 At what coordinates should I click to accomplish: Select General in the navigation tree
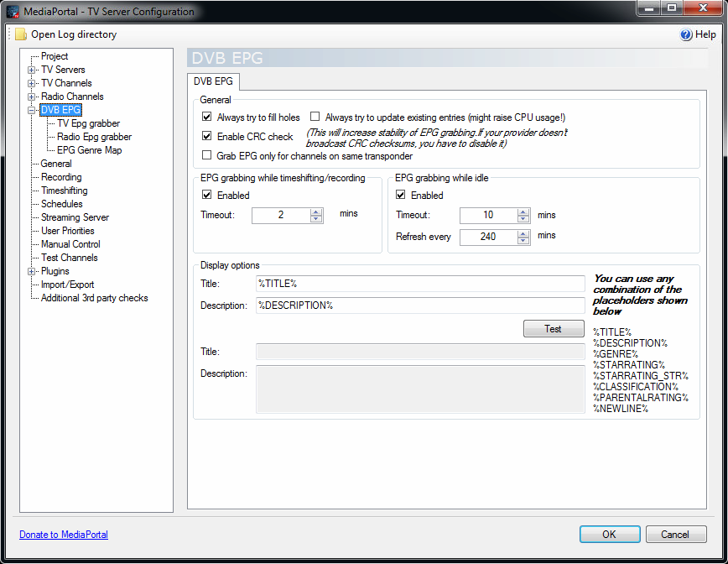coord(56,164)
